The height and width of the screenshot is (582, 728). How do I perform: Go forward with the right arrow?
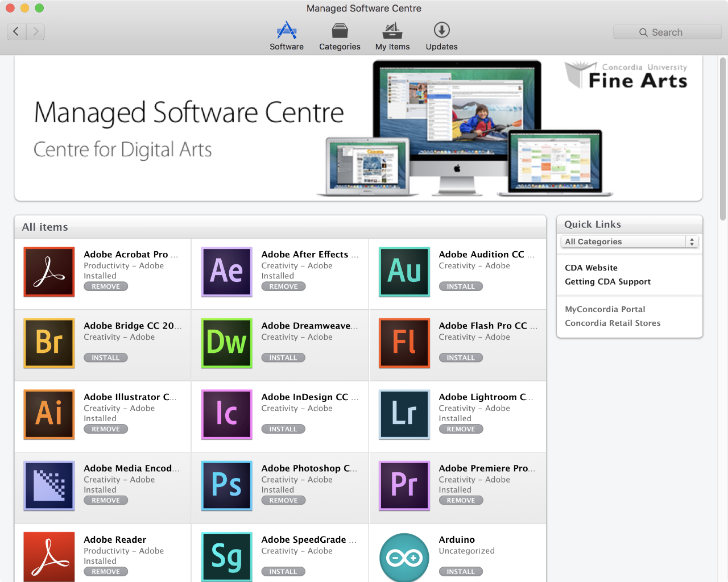[x=35, y=32]
